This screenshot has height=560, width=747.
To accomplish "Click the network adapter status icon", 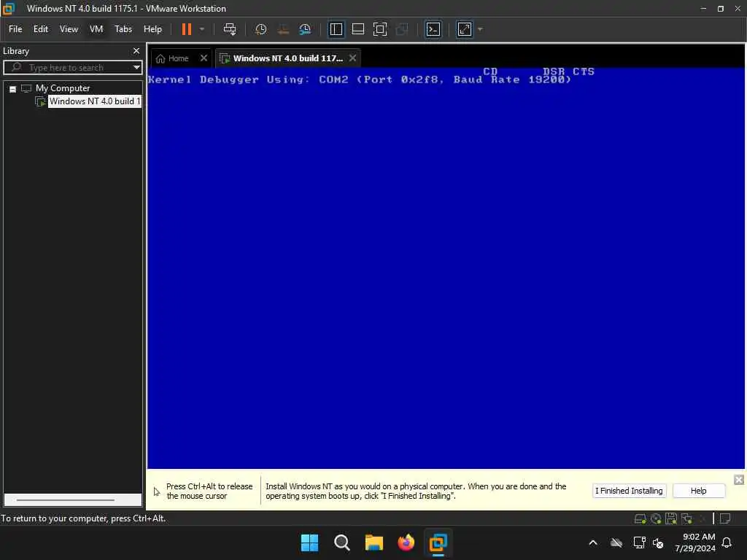I will (x=686, y=518).
